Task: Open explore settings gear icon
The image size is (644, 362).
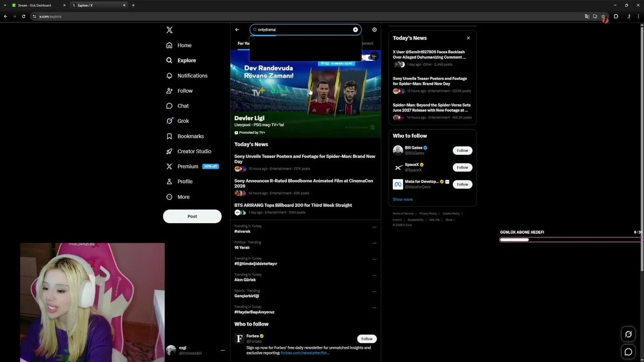Action: [374, 30]
